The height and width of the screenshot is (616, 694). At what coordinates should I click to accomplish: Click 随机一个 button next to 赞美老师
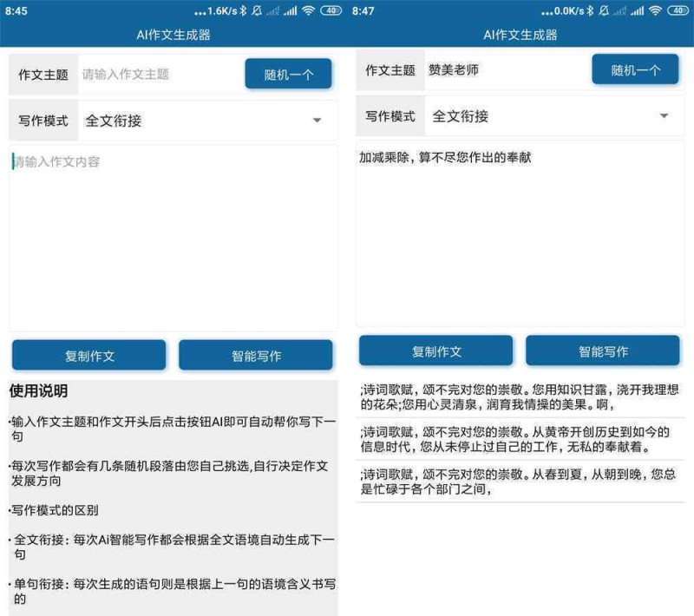(635, 70)
